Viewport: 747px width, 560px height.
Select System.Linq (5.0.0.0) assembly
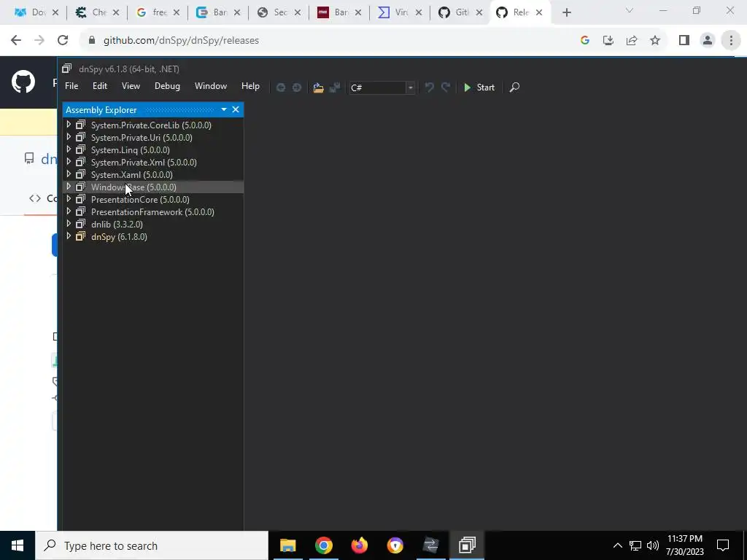click(130, 150)
